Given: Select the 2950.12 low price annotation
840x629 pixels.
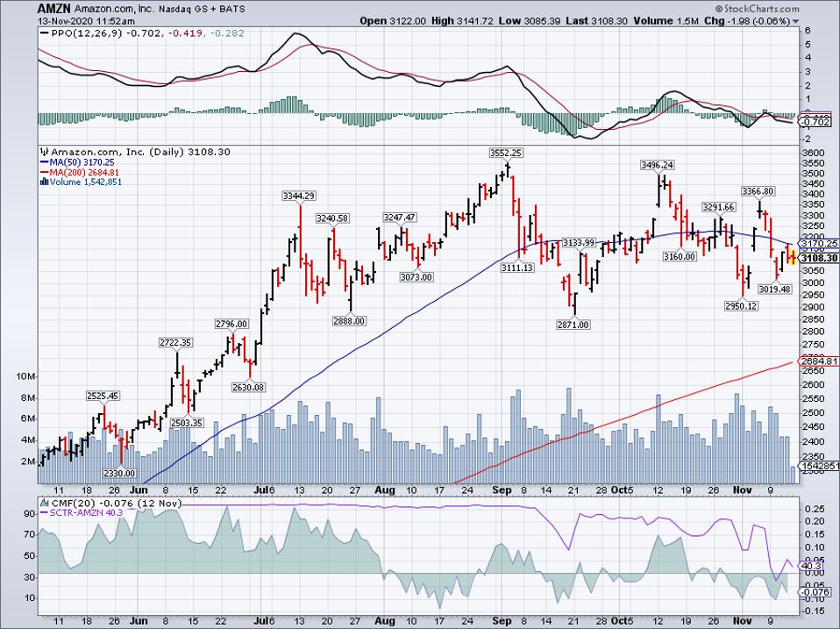Looking at the screenshot, I should pos(741,306).
